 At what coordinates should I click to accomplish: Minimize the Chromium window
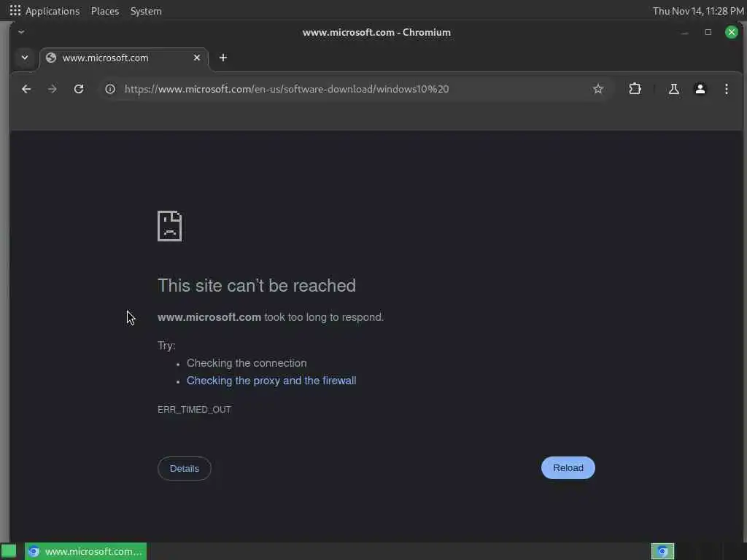[685, 32]
